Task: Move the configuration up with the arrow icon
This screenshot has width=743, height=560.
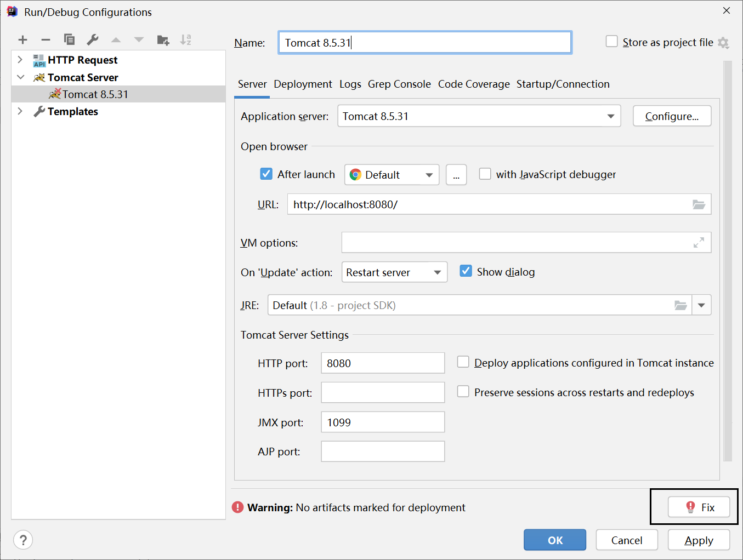Action: point(116,39)
